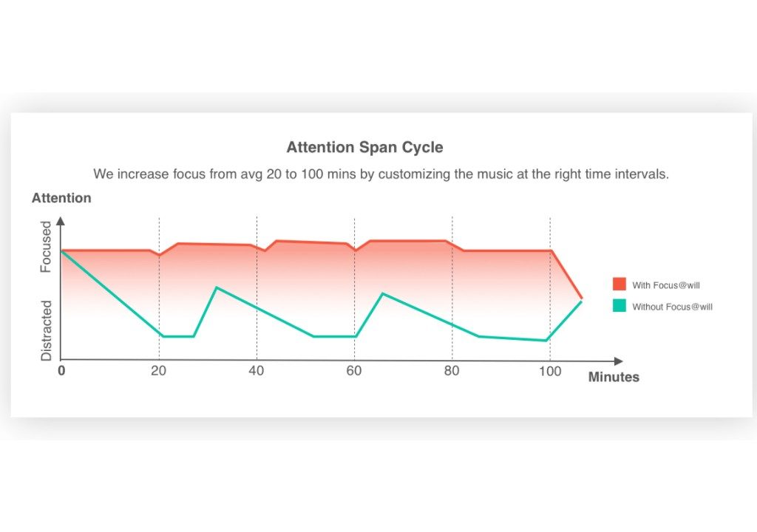
Task: Click the 100 minute tick label
Action: click(549, 371)
